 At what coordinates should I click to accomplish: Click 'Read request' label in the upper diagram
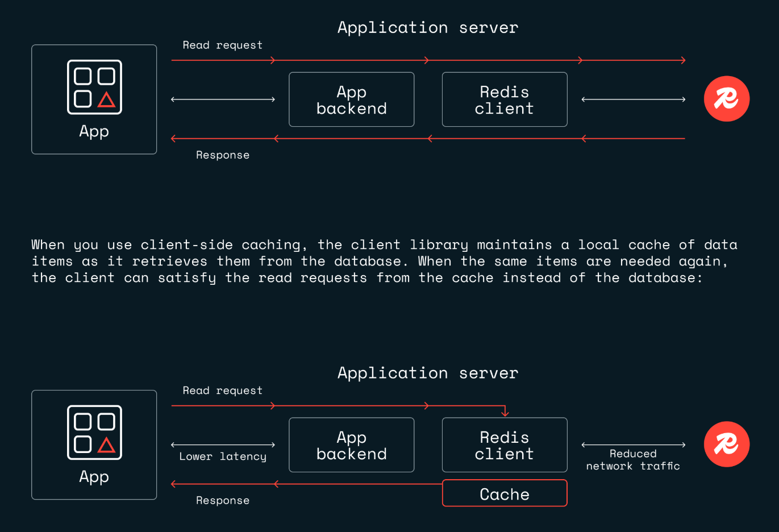coord(223,45)
